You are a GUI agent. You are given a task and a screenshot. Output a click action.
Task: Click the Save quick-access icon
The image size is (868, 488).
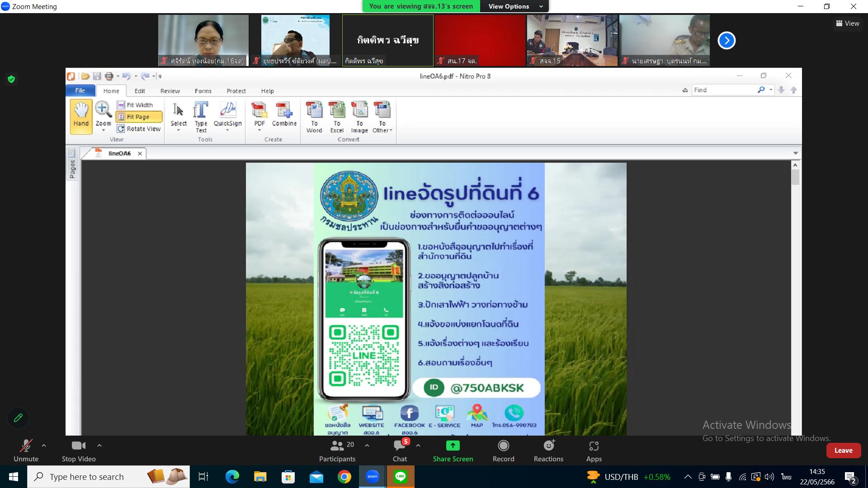97,76
